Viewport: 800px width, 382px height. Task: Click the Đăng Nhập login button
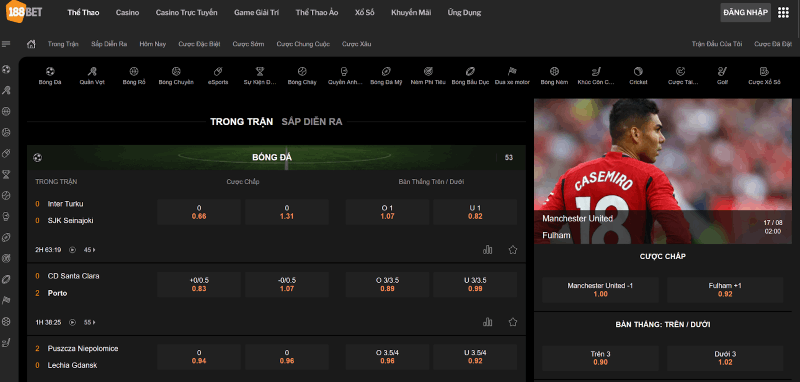753,13
